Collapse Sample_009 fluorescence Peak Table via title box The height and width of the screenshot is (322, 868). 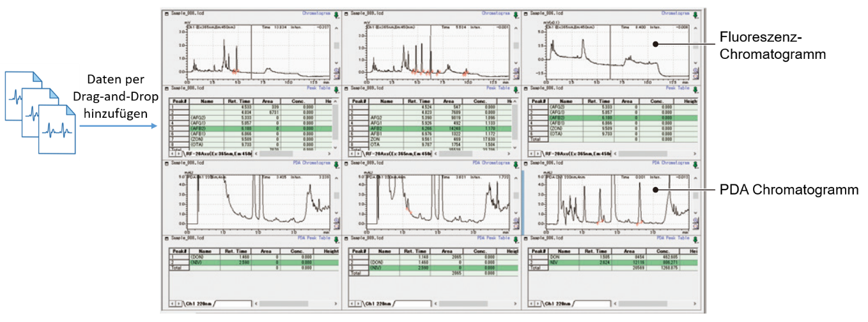[346, 88]
